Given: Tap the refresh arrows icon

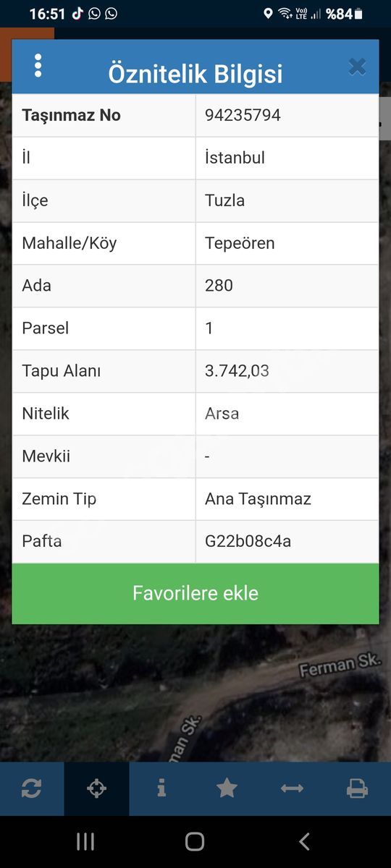Looking at the screenshot, I should point(32,789).
